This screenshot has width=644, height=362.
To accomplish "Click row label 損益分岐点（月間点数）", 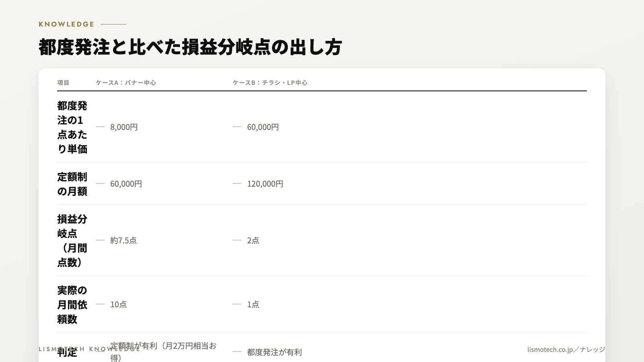I will point(72,241).
